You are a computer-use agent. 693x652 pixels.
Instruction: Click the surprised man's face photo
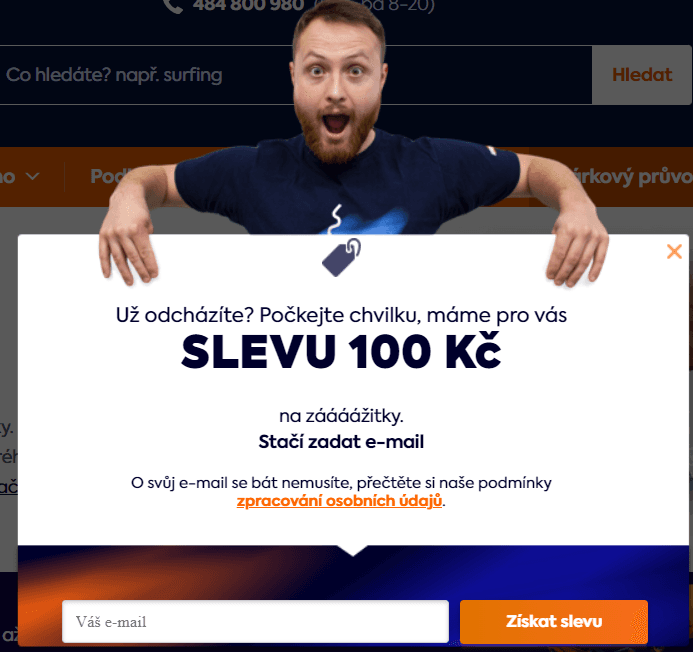[337, 84]
